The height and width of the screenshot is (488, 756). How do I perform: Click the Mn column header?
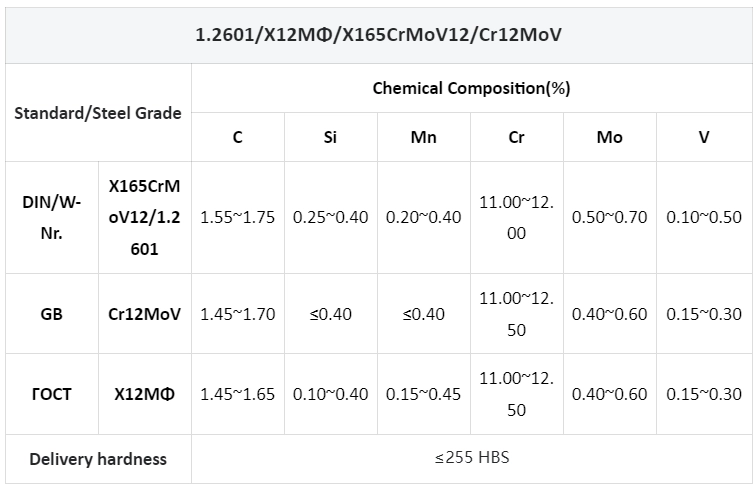pos(423,137)
